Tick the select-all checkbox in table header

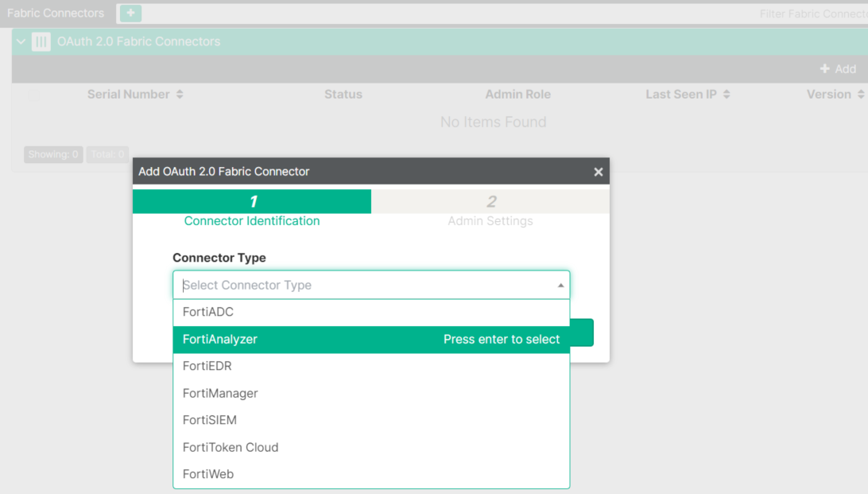click(34, 95)
